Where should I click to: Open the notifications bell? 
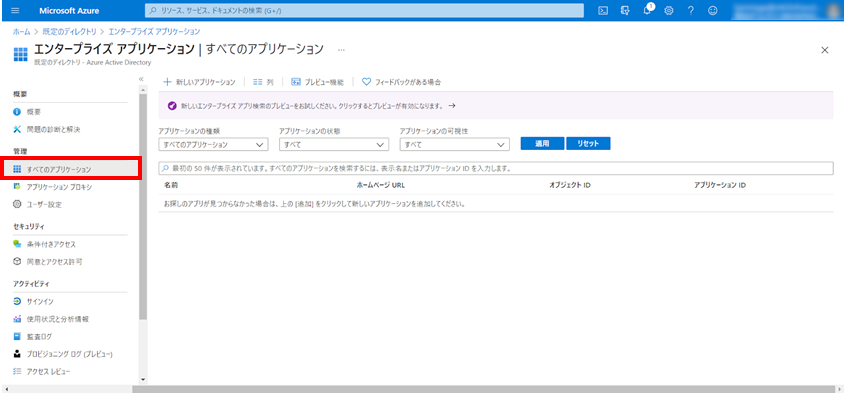648,10
